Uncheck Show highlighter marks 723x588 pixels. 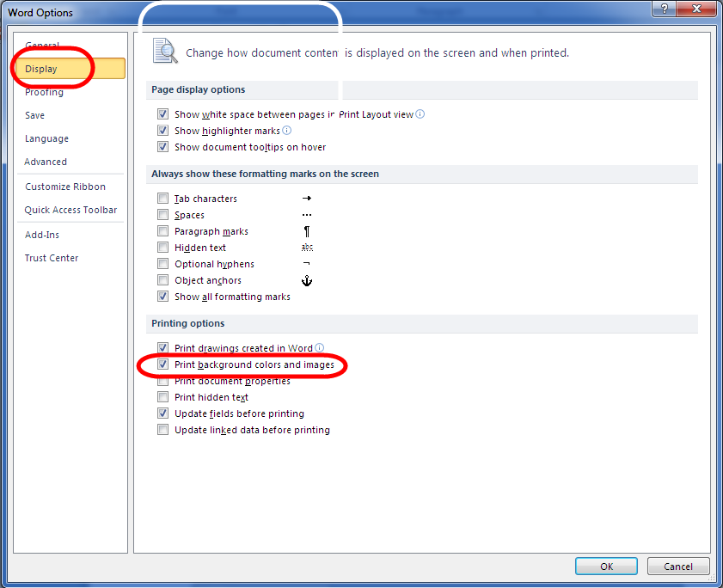coord(162,131)
